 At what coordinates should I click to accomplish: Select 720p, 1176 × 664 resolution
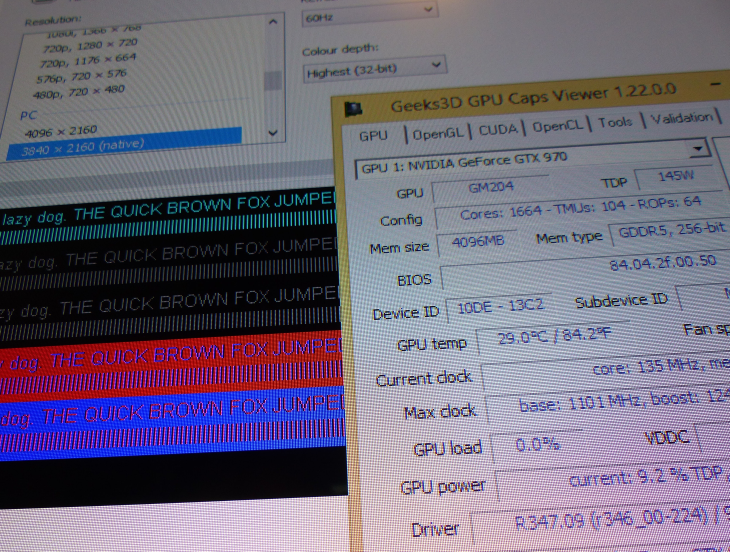click(87, 60)
